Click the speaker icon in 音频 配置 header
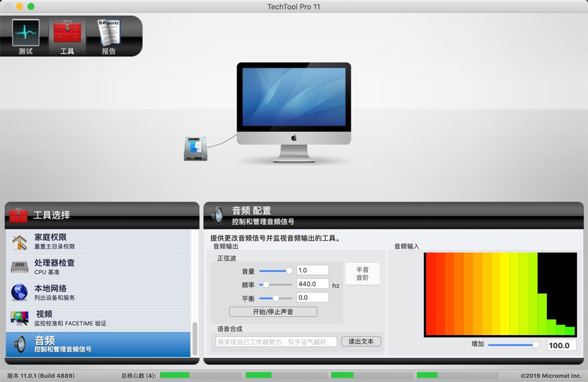 click(217, 215)
